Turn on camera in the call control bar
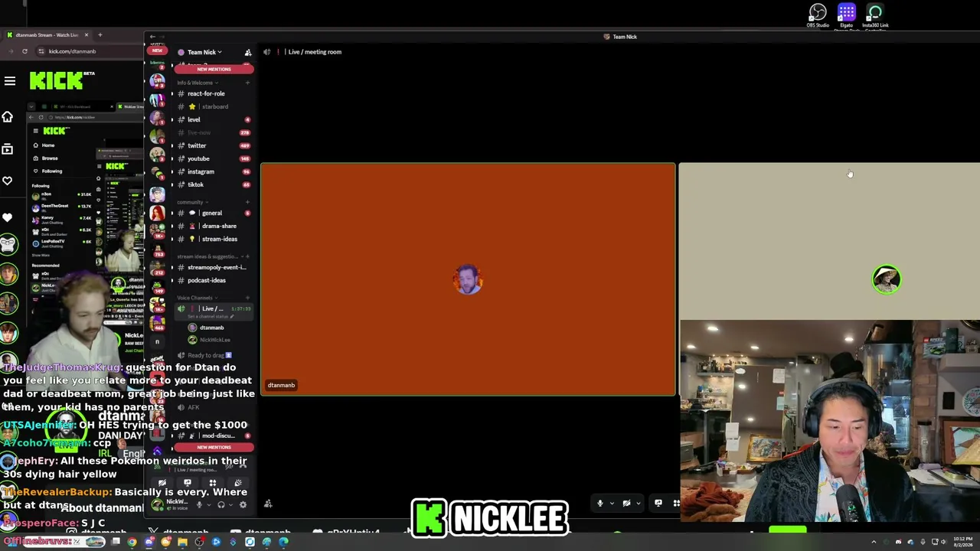The width and height of the screenshot is (980, 551). point(626,503)
